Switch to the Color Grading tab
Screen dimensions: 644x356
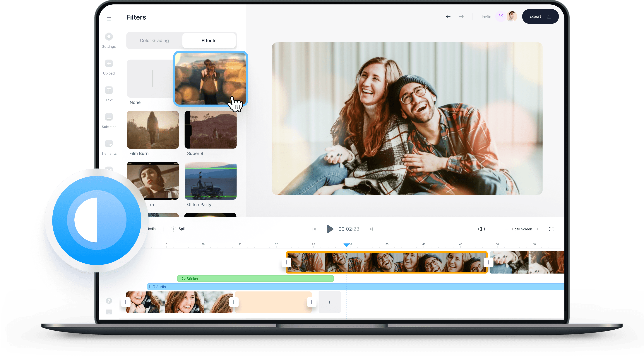pos(154,40)
